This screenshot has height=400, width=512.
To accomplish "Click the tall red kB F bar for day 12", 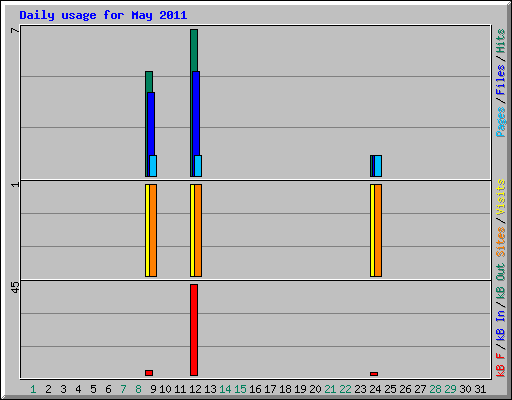I will (x=194, y=330).
